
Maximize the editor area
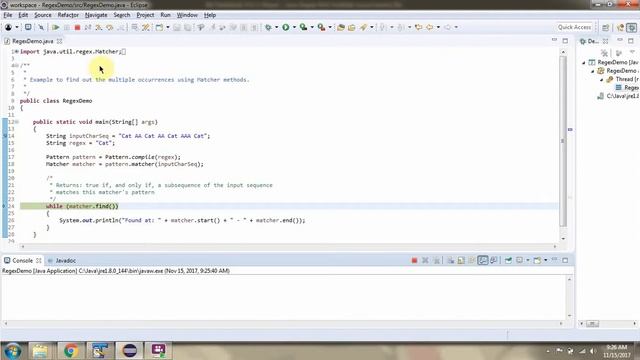(565, 41)
